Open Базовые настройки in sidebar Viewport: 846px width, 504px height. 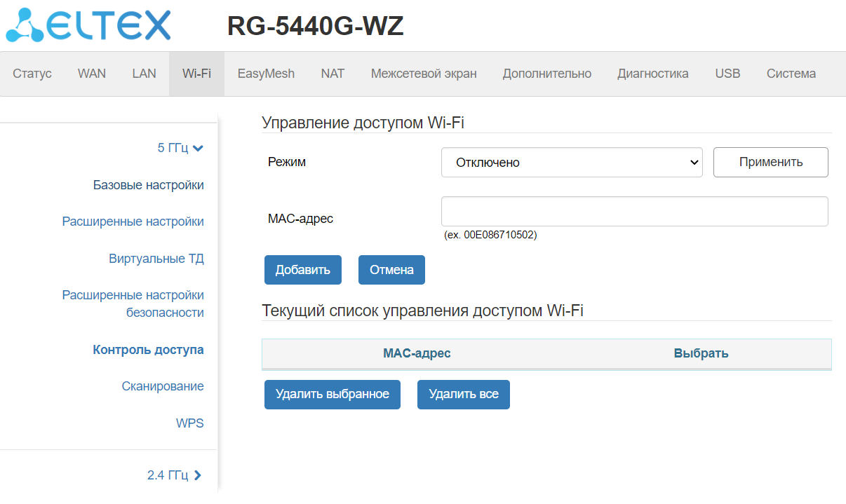(x=149, y=185)
